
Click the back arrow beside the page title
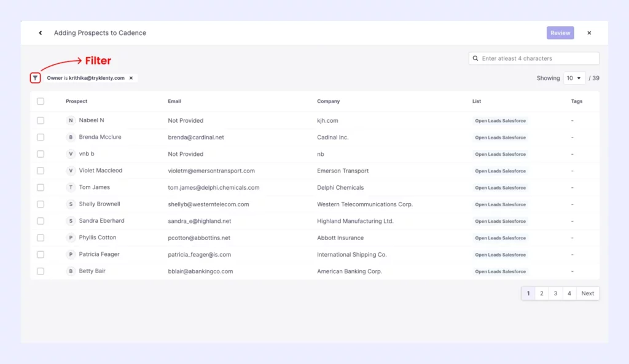coord(41,33)
